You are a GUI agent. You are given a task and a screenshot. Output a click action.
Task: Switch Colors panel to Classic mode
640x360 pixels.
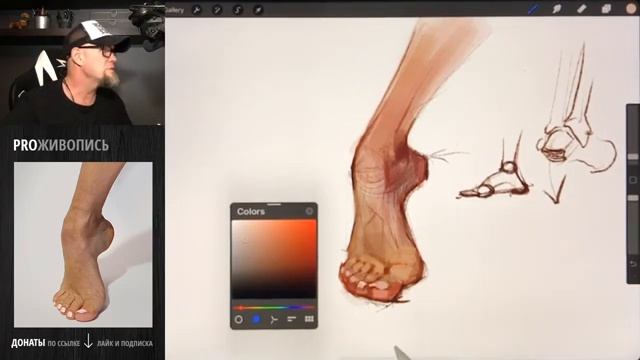[x=256, y=319]
